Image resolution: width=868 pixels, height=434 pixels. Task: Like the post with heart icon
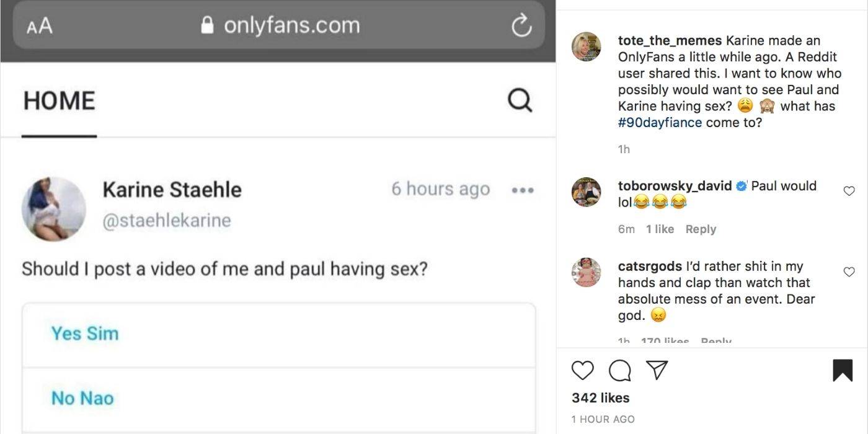coord(583,370)
